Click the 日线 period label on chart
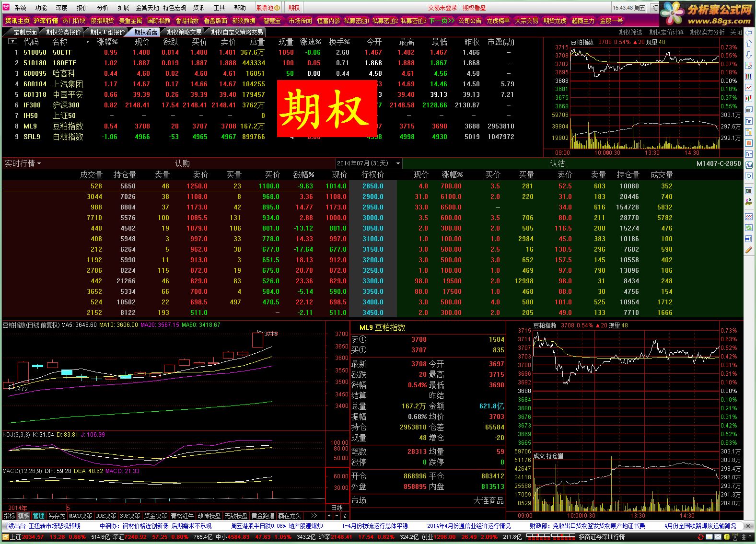This screenshot has height=544, width=756. click(337, 508)
